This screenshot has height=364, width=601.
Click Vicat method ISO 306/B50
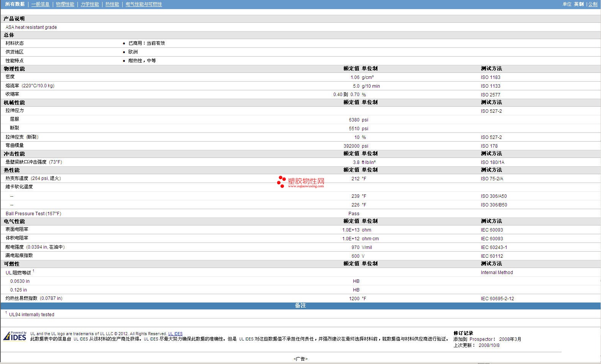click(494, 205)
